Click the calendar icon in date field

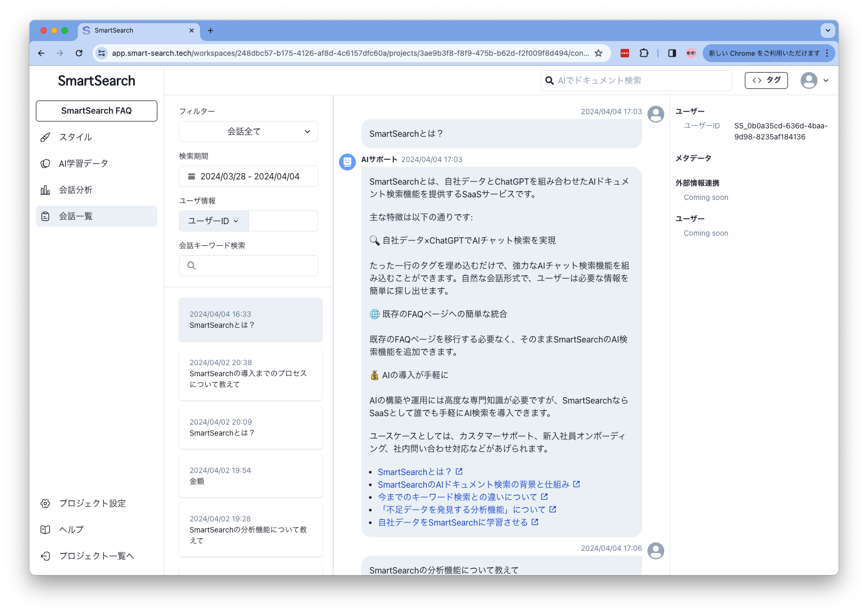coord(192,176)
